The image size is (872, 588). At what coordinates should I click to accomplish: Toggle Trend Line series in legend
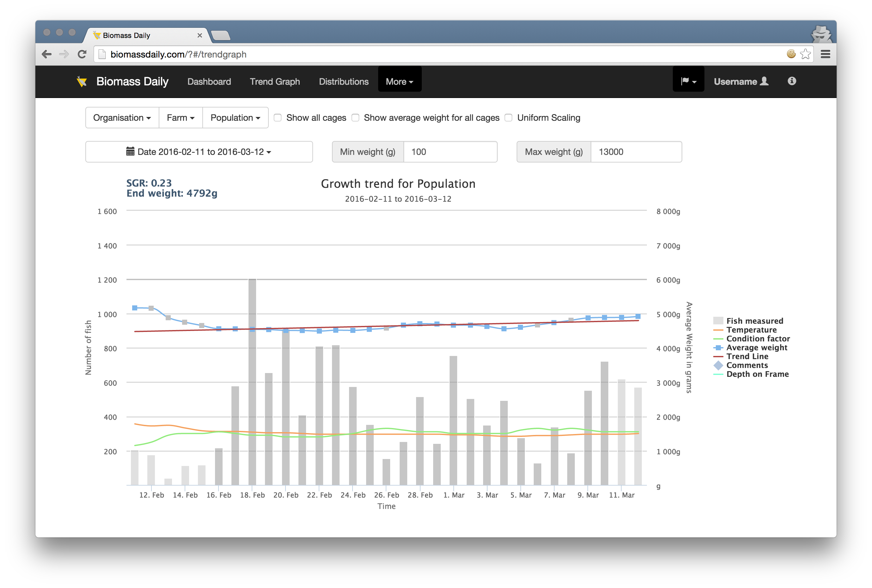[x=740, y=356]
